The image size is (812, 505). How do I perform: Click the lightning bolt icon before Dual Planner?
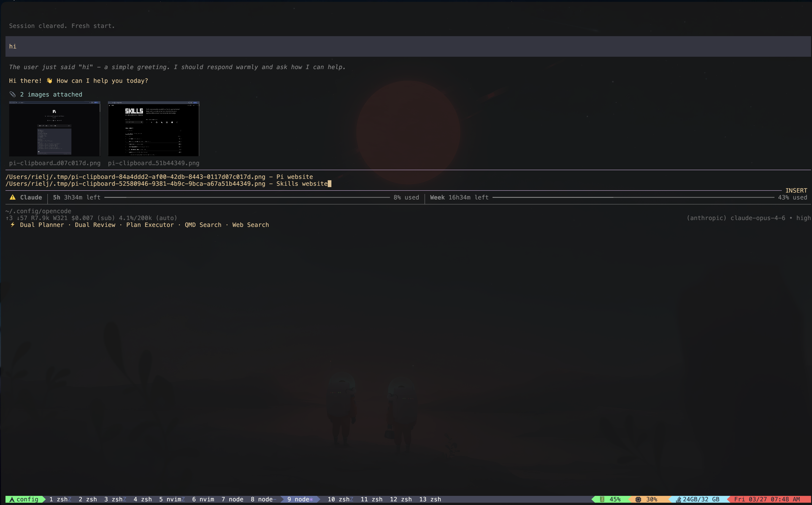tap(13, 225)
